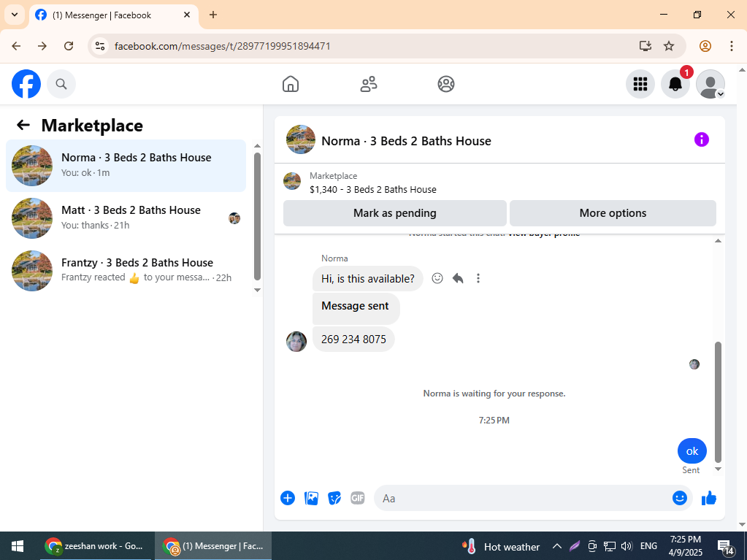Open Matt 3 Beds 2 Baths chat

point(126,218)
